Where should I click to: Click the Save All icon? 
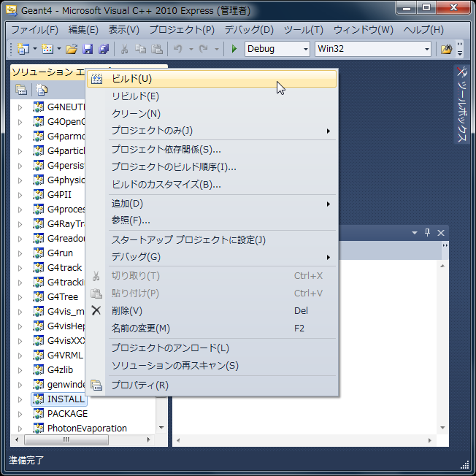(x=104, y=49)
